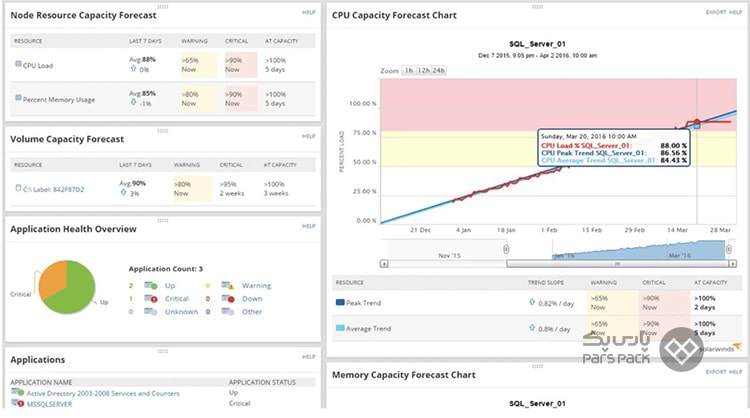Open Help for Node Resource Capacity Forecast

pos(309,12)
